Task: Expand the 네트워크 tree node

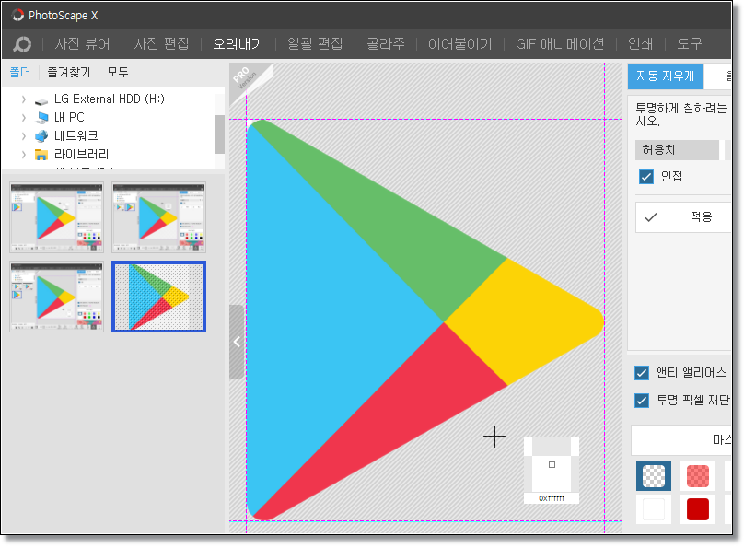Action: tap(24, 136)
